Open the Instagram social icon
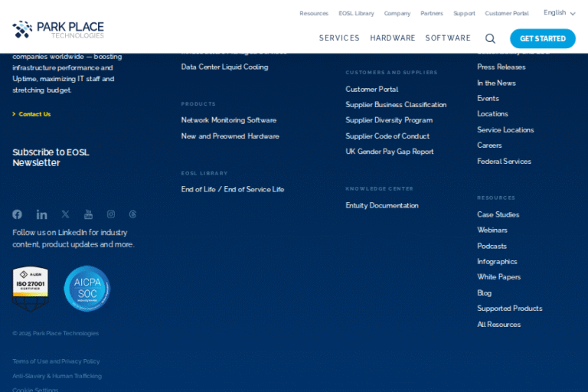Image resolution: width=588 pixels, height=392 pixels. click(x=111, y=214)
